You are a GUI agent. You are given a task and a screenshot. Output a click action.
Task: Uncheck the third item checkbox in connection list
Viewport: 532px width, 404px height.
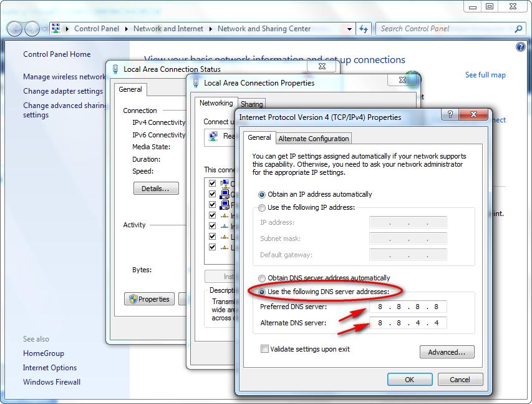(x=213, y=205)
